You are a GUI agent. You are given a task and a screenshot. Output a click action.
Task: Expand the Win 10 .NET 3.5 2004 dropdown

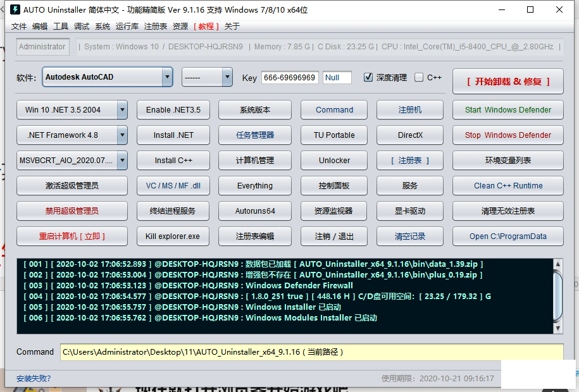point(122,109)
